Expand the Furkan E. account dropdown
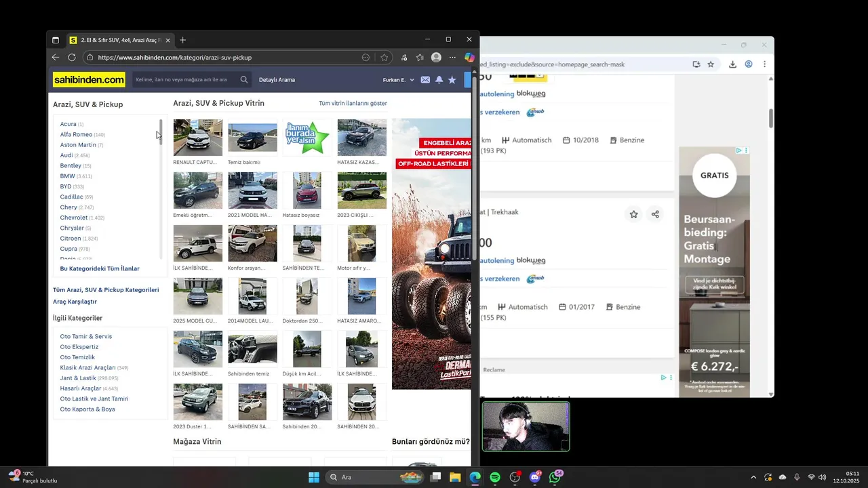868x488 pixels. click(x=398, y=80)
